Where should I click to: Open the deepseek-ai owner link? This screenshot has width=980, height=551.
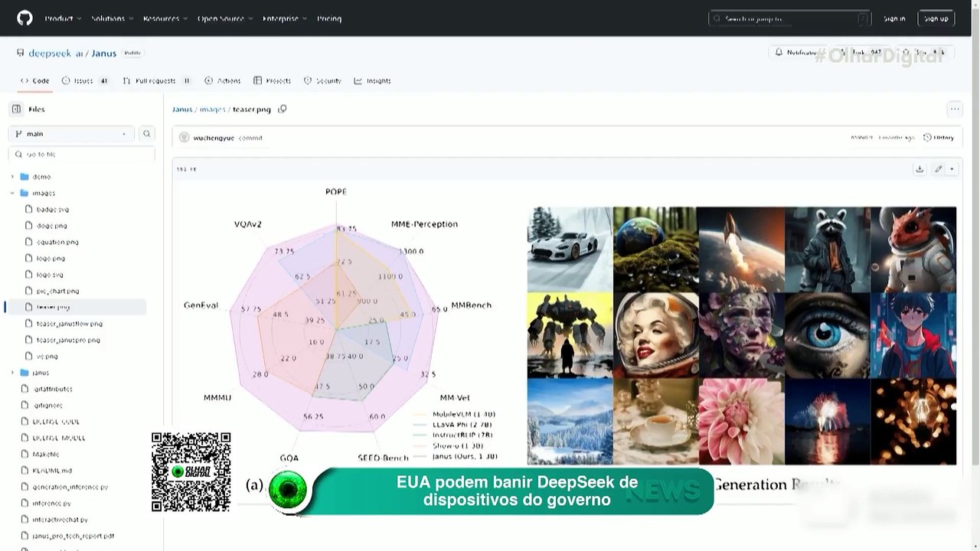point(56,54)
